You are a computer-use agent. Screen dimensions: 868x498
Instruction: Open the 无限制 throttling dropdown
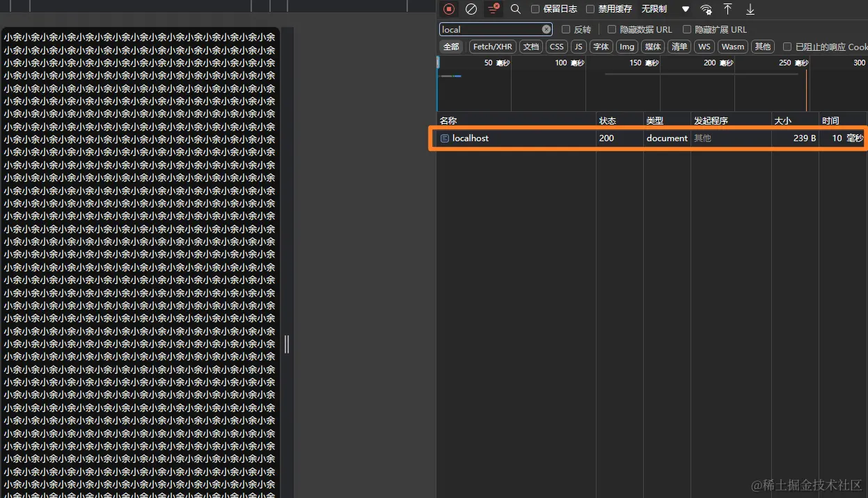point(665,9)
